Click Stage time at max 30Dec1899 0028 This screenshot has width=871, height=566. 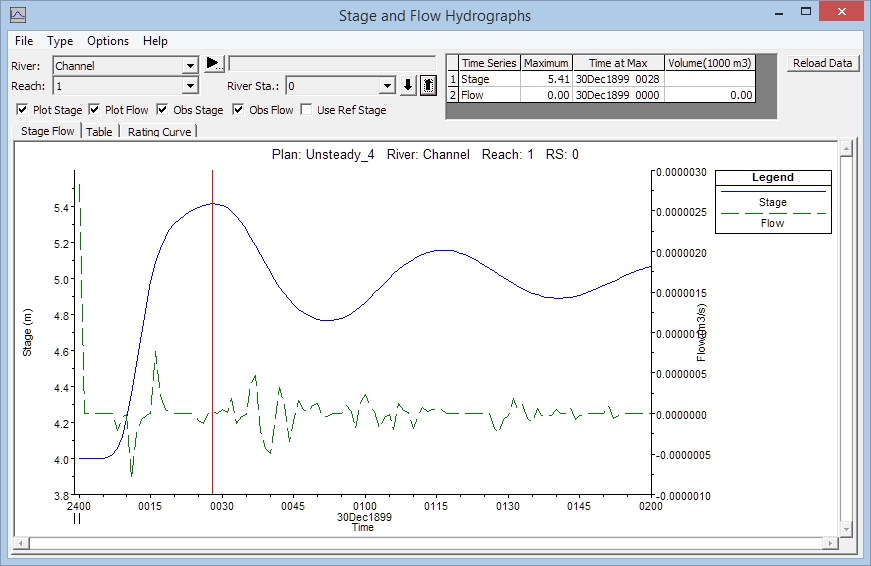[618, 79]
